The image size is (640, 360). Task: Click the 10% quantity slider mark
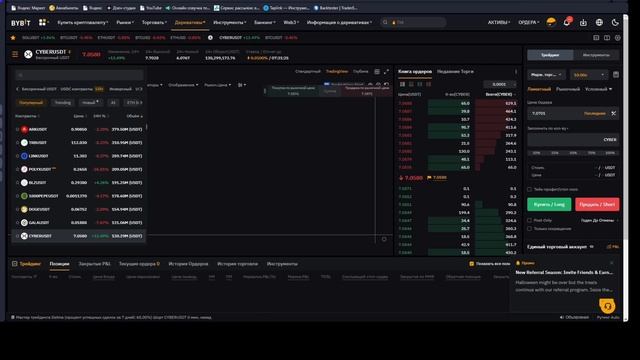pos(536,153)
